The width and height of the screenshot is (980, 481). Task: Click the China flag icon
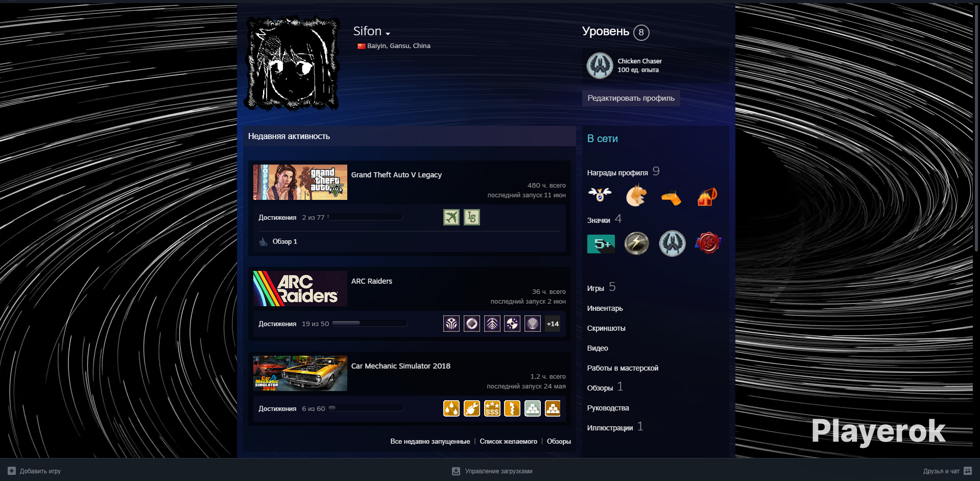point(362,46)
